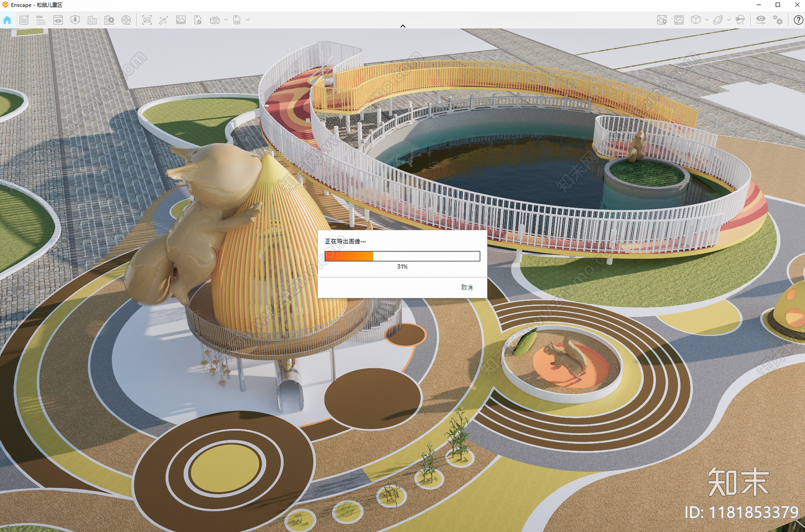The width and height of the screenshot is (805, 532).
Task: Open the general settings gears icon
Action: point(778,20)
